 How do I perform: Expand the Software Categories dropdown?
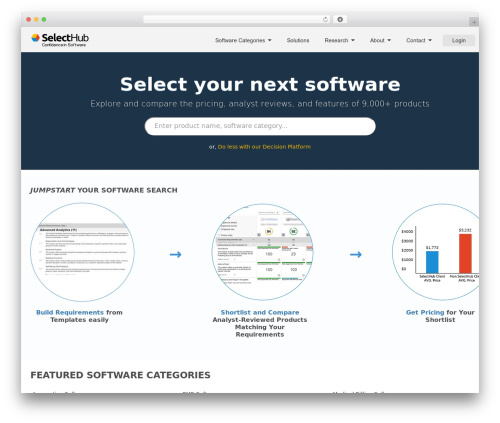243,40
